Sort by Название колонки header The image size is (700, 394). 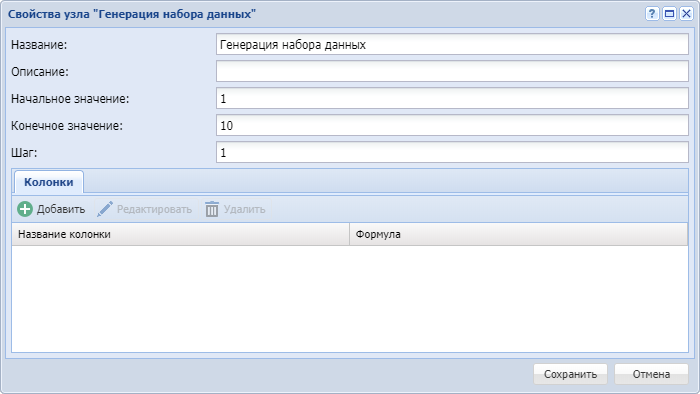180,234
